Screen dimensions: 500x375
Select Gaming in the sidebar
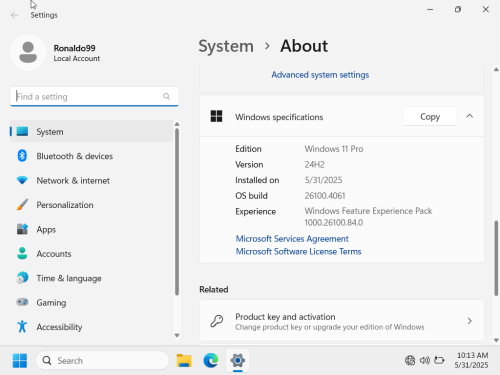[x=91, y=302]
